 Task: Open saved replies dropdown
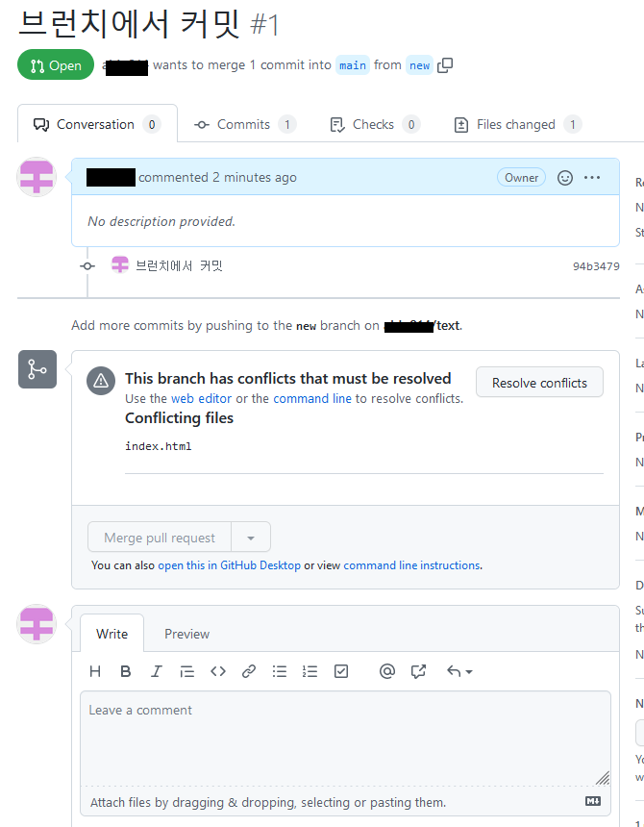pos(459,671)
